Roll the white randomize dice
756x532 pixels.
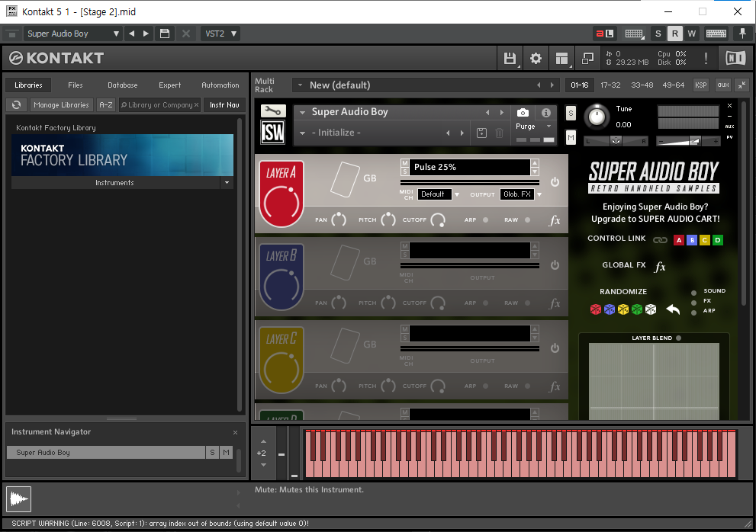coord(651,309)
